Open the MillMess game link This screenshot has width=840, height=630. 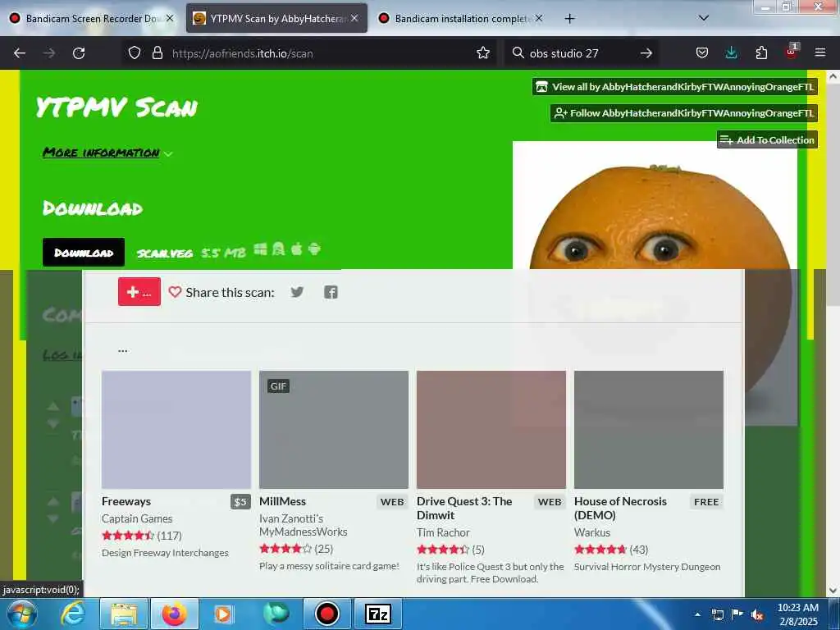pyautogui.click(x=282, y=501)
